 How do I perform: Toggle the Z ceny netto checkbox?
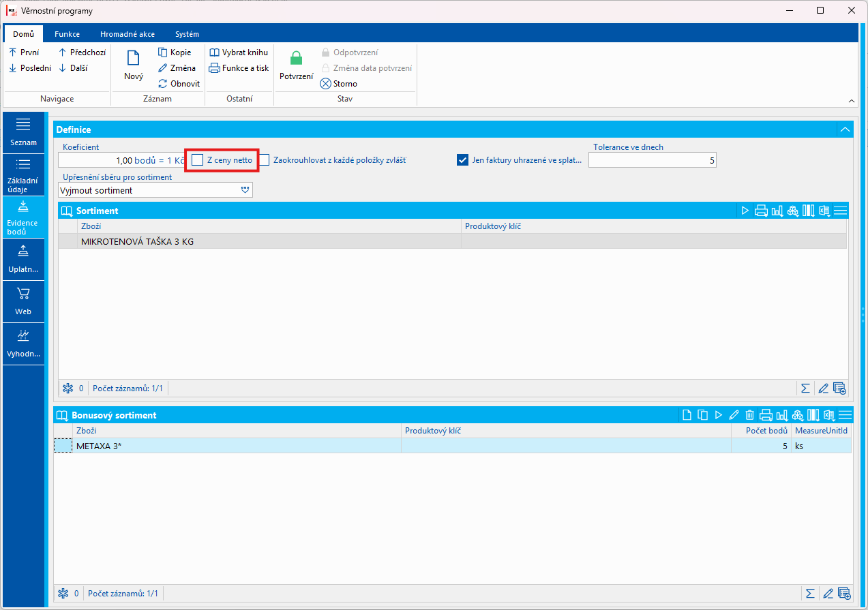(x=198, y=159)
